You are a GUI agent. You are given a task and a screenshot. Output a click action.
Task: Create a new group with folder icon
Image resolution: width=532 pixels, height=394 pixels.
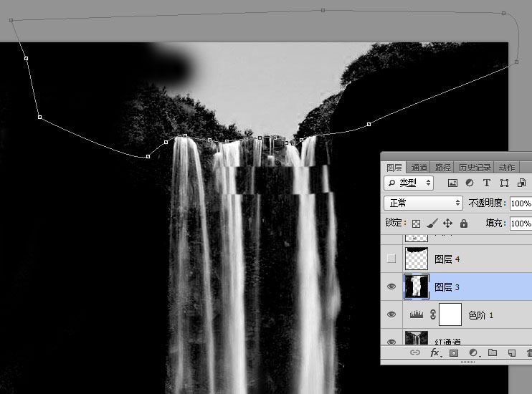pyautogui.click(x=493, y=353)
